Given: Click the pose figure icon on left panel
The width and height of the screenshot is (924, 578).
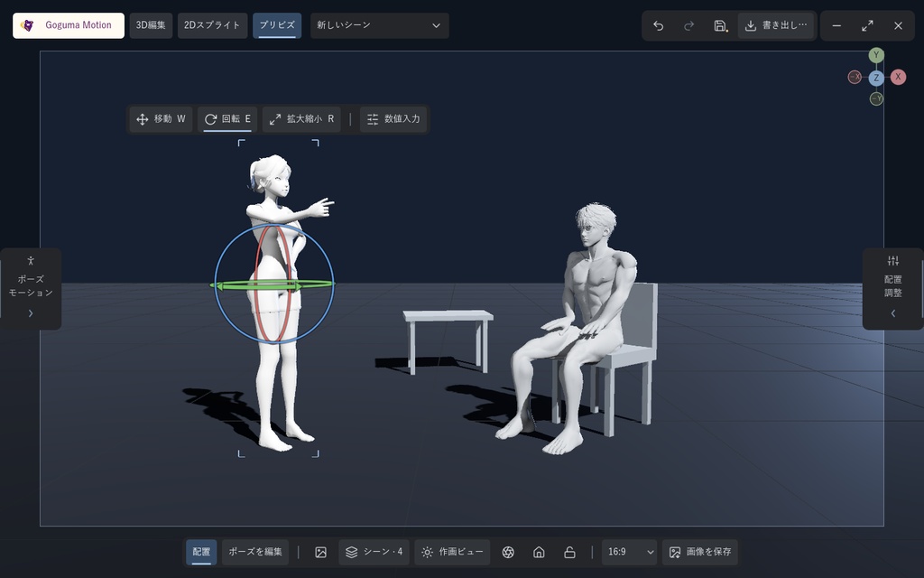Looking at the screenshot, I should [x=31, y=260].
